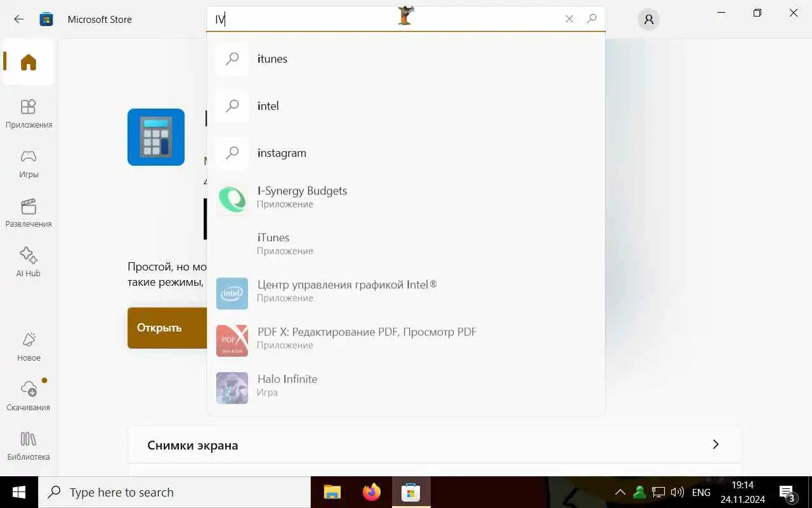The width and height of the screenshot is (812, 508).
Task: Open volume control tray icon
Action: click(677, 492)
